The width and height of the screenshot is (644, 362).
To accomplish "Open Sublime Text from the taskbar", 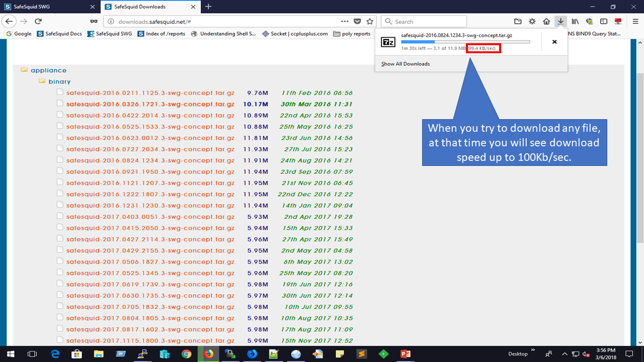I will point(362,354).
